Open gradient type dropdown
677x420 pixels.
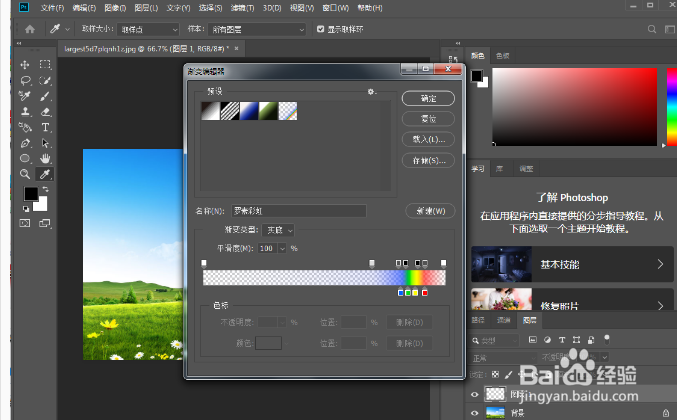tap(278, 230)
